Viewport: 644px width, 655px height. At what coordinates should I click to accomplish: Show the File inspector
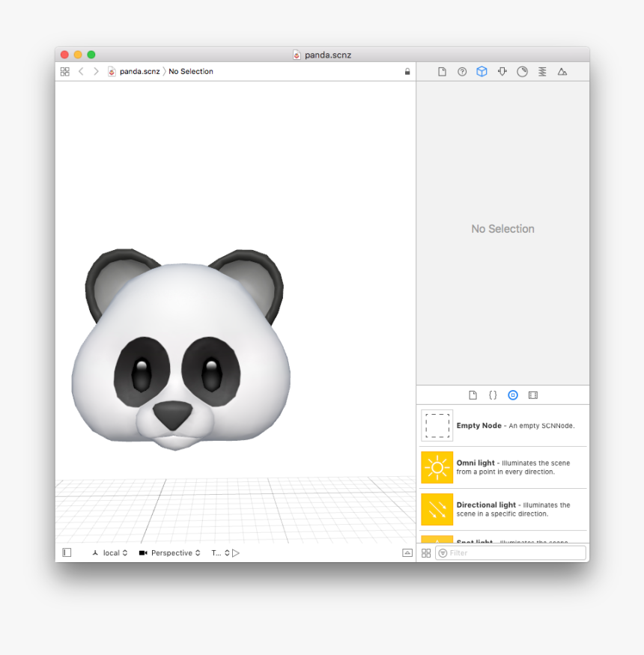click(442, 72)
